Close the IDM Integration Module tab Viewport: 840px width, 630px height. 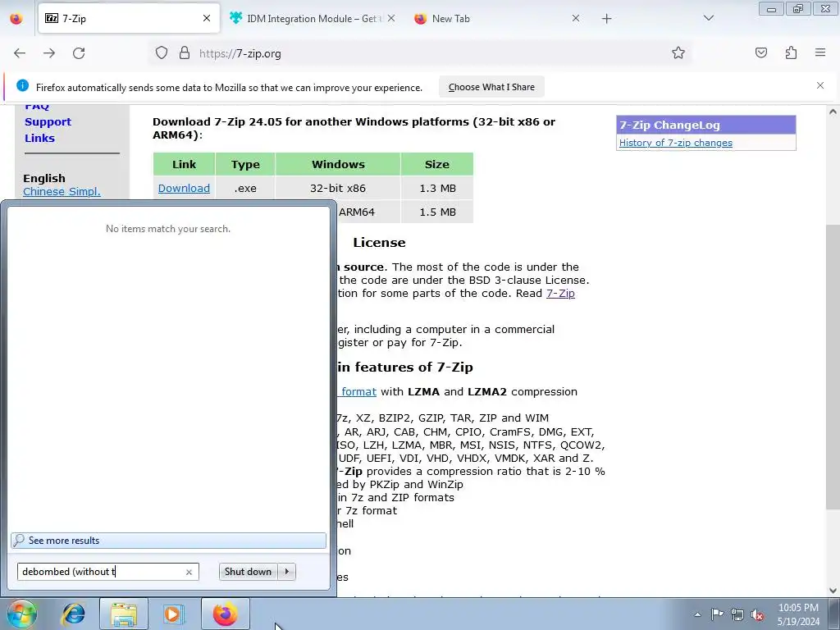(391, 18)
